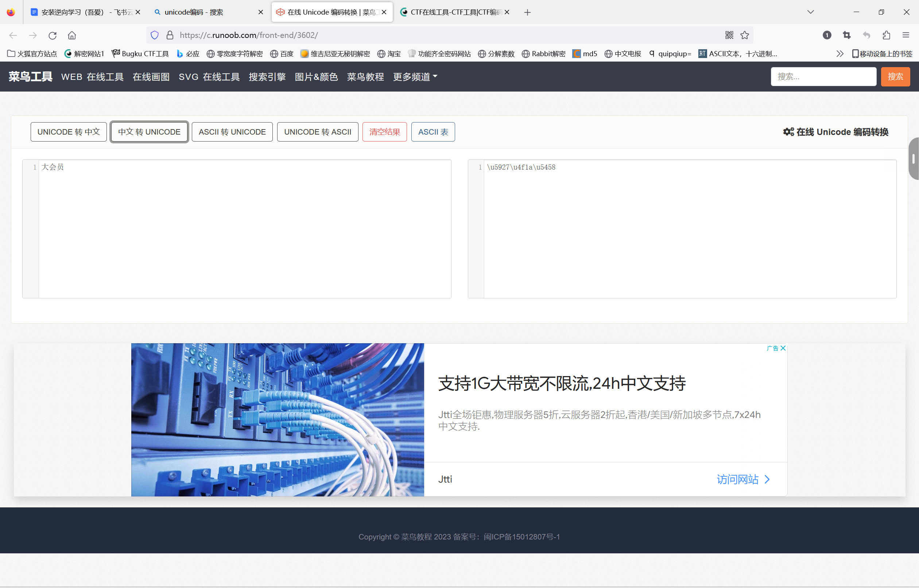The width and height of the screenshot is (919, 588).
Task: Click the server rack ad image
Action: tap(278, 419)
